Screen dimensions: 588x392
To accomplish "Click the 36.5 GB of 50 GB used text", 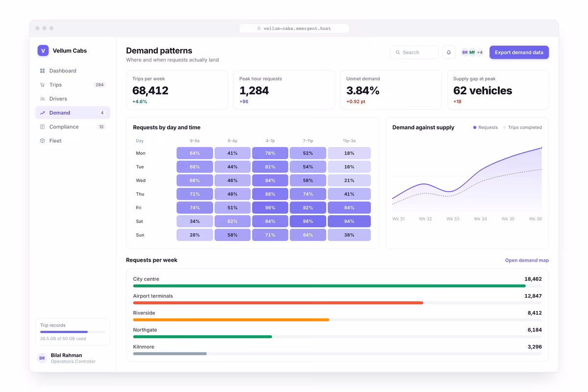I will (63, 339).
